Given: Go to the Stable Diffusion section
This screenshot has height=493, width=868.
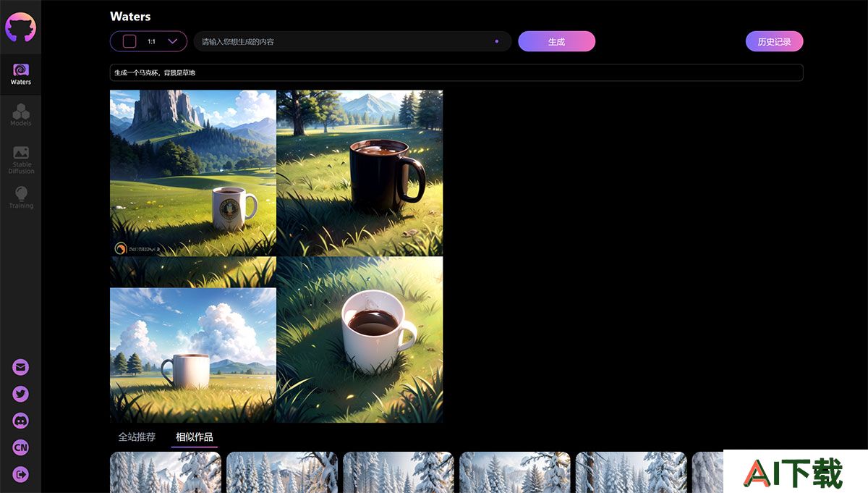Looking at the screenshot, I should pos(20,160).
